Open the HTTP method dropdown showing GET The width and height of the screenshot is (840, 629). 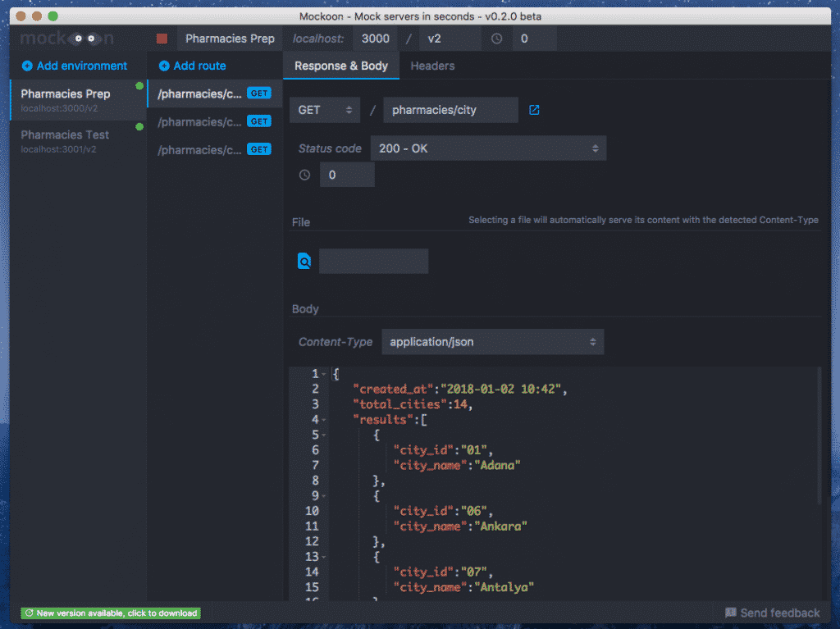pos(324,109)
